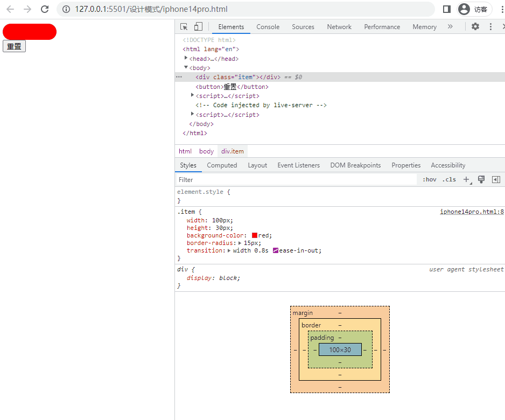Click body in the breadcrumb bar
Viewport: 505px width, 420px height.
coord(206,151)
